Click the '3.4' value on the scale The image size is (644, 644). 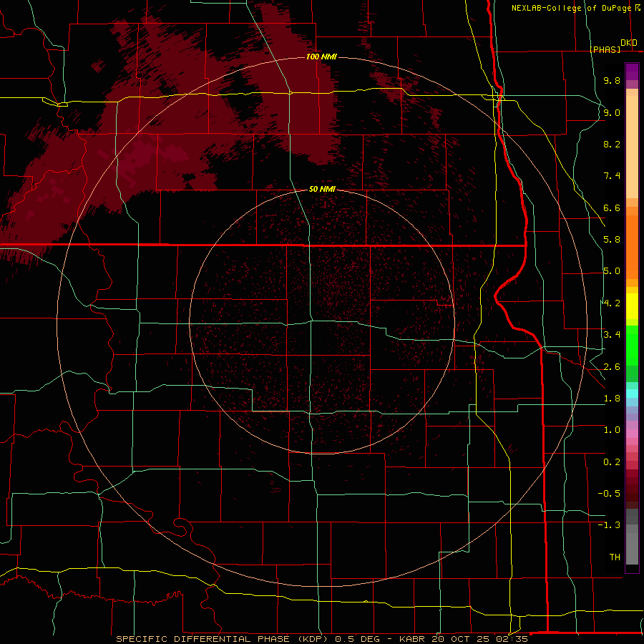(612, 335)
